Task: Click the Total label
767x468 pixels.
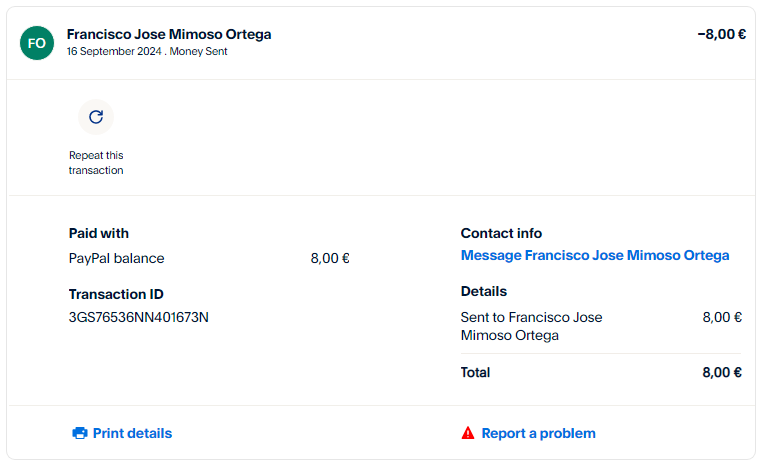Action: coord(475,372)
